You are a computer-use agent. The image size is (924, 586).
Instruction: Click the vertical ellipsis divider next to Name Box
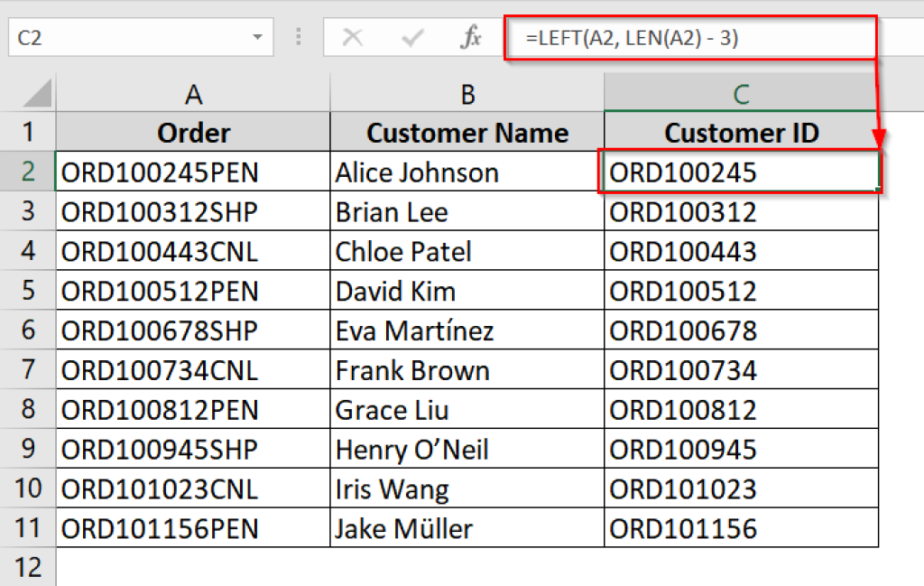[x=298, y=37]
